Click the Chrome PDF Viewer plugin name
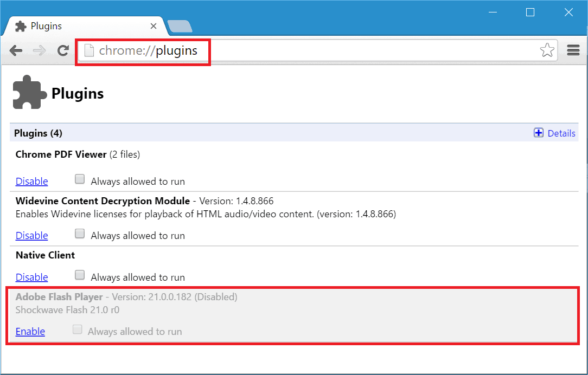The image size is (588, 375). 61,154
